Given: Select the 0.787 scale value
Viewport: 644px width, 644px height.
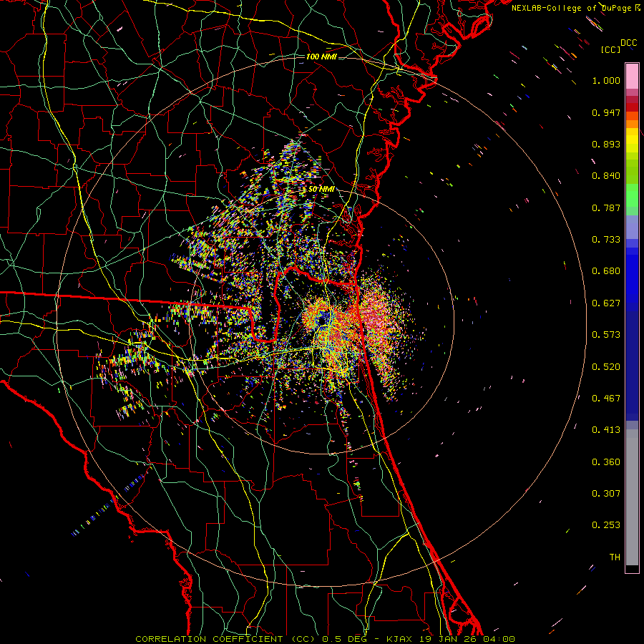Looking at the screenshot, I should [606, 208].
